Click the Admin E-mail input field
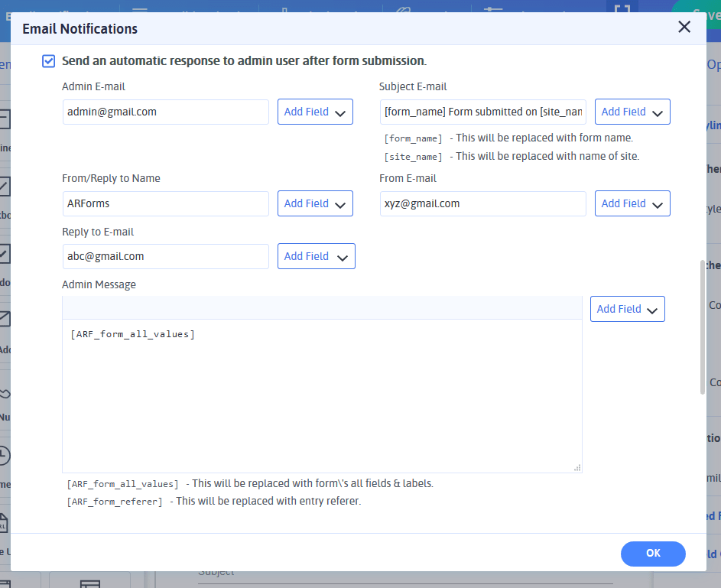Image resolution: width=721 pixels, height=588 pixels. 165,112
